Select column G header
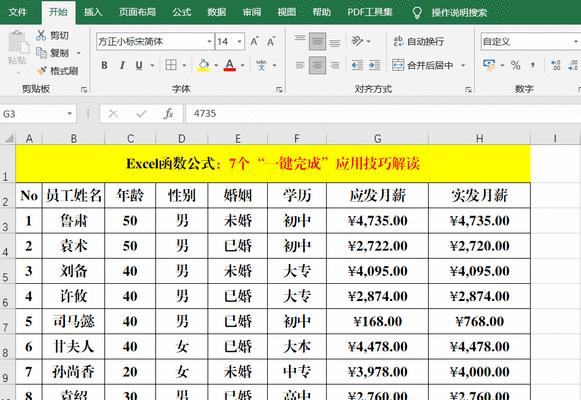The width and height of the screenshot is (581, 400). (x=377, y=139)
